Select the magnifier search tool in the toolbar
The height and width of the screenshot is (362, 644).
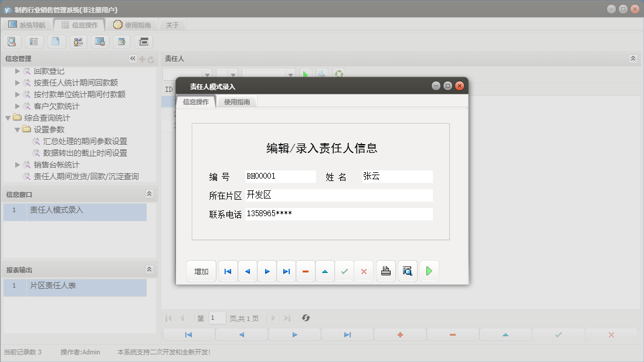[12, 41]
